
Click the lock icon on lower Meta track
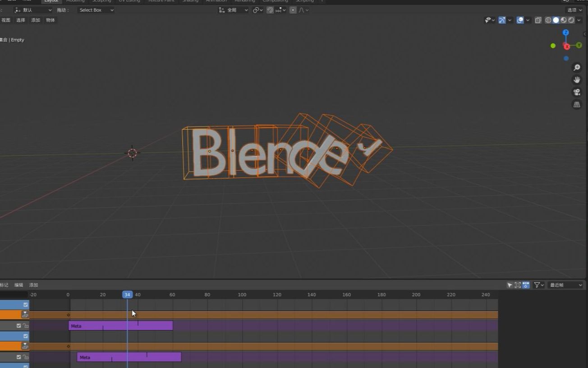[25, 357]
